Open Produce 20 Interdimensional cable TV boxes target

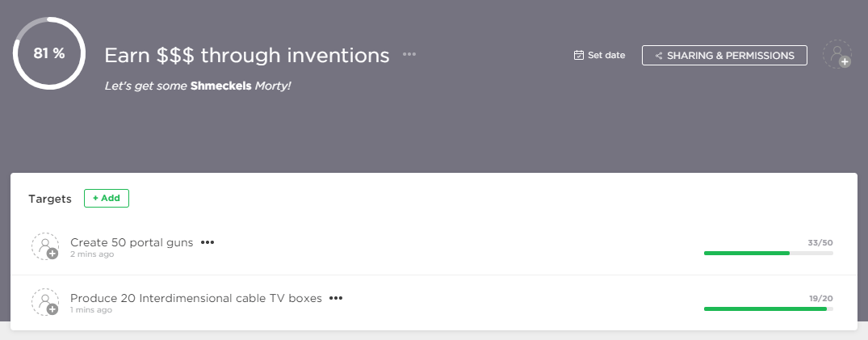[x=196, y=298]
